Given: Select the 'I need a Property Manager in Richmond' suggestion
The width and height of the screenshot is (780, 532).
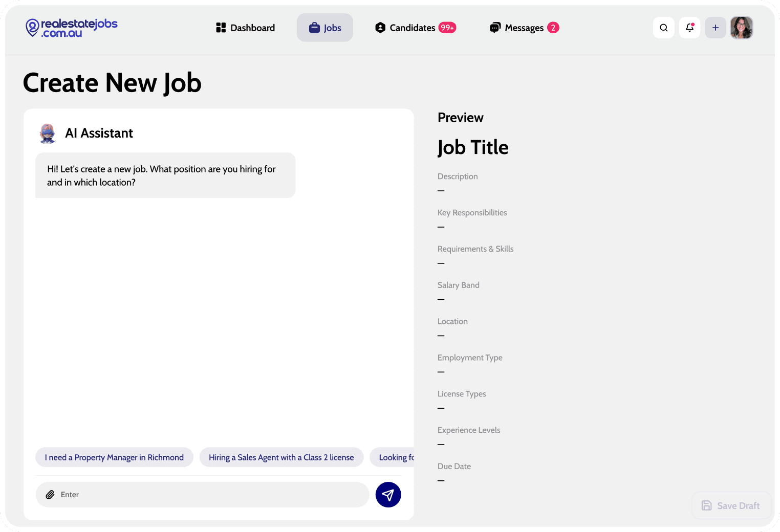Looking at the screenshot, I should (114, 457).
